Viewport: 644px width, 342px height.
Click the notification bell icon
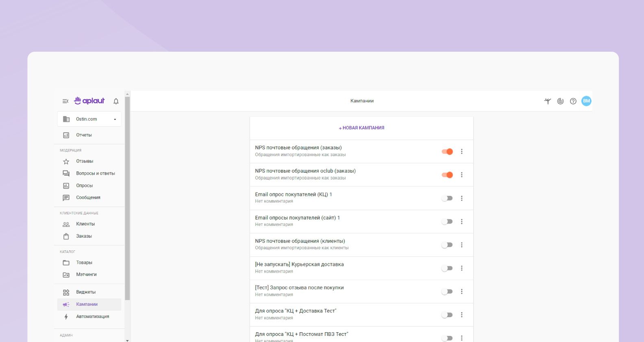coord(116,101)
